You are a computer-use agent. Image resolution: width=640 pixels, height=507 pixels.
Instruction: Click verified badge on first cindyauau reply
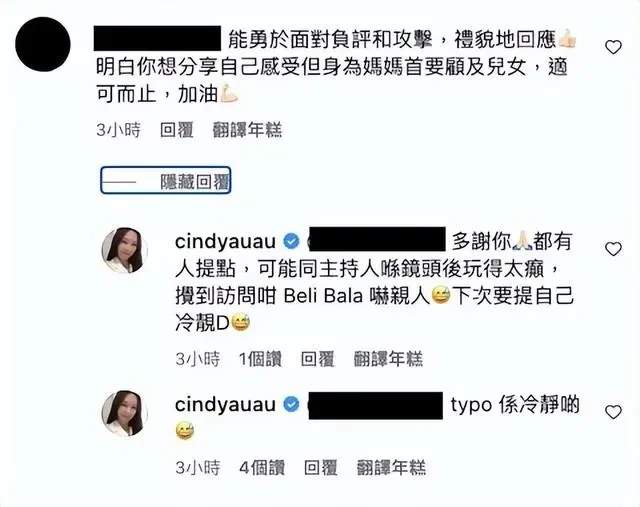pyautogui.click(x=291, y=242)
